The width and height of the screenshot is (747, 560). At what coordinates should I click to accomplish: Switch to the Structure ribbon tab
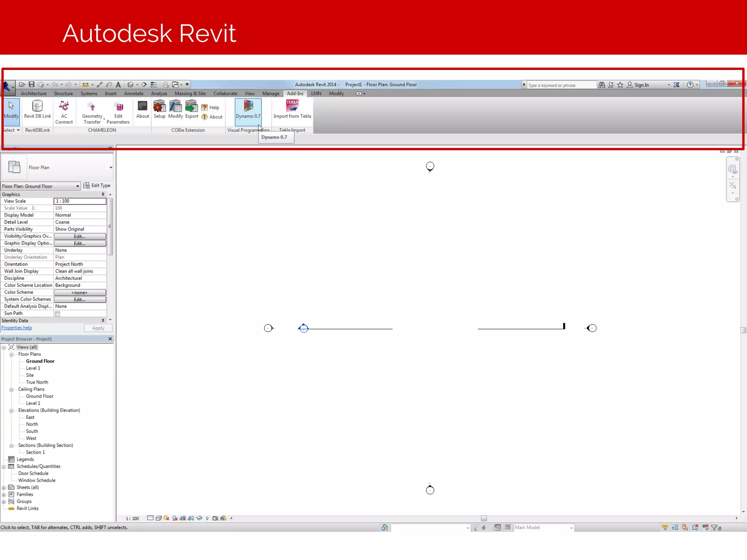pos(63,94)
